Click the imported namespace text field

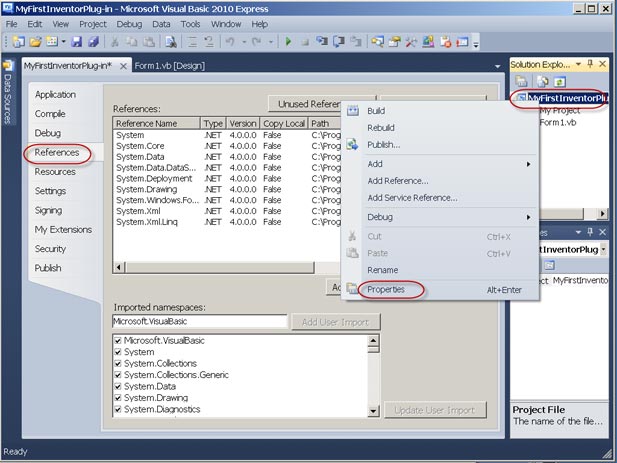(x=199, y=322)
